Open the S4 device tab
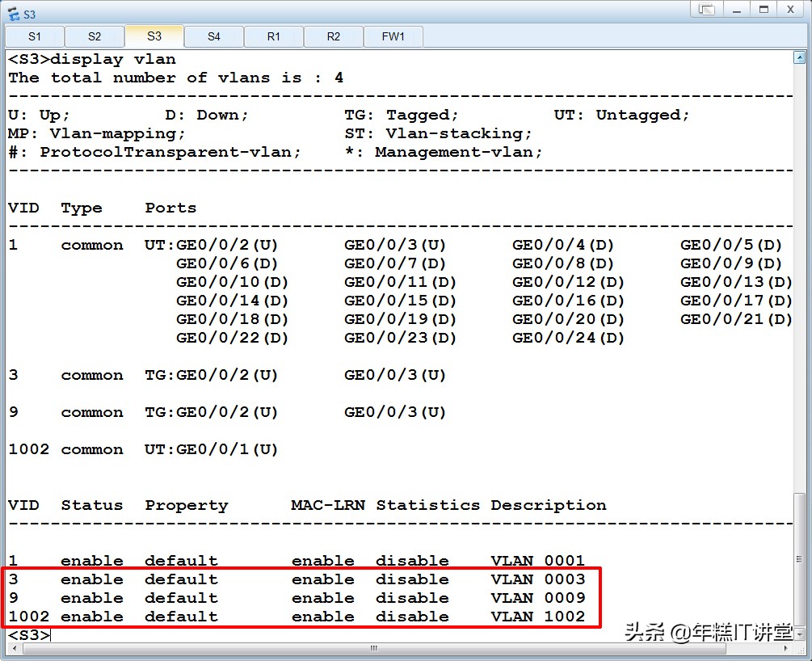 214,37
